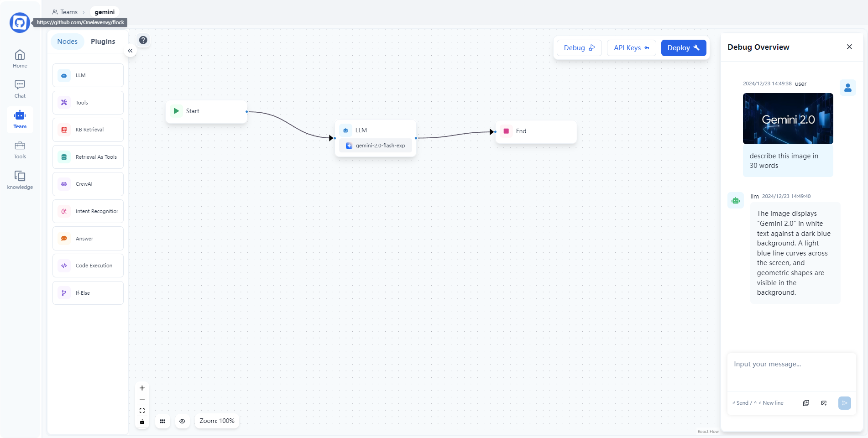This screenshot has height=438, width=868.
Task: Click the fit view icon
Action: coord(142,411)
